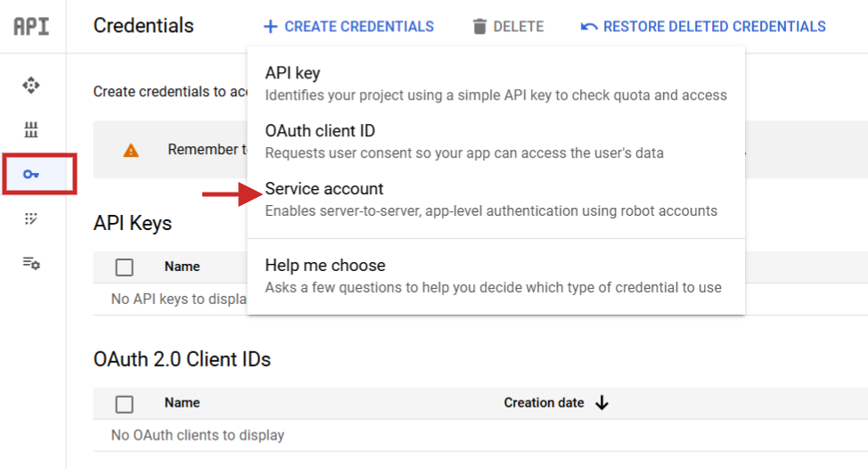Image resolution: width=868 pixels, height=469 pixels.
Task: Check the API Keys select-all checkbox
Action: click(x=125, y=267)
